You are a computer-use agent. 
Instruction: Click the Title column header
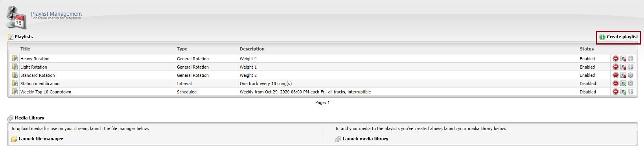[25, 49]
